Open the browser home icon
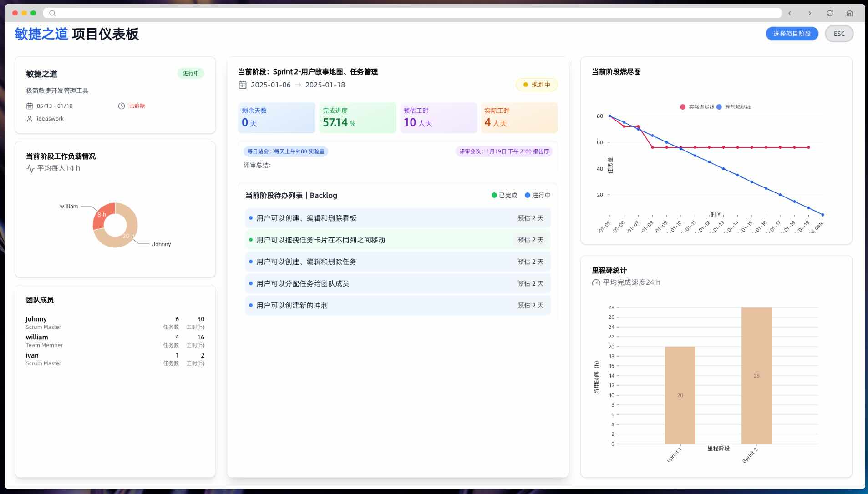The height and width of the screenshot is (494, 868). [850, 13]
